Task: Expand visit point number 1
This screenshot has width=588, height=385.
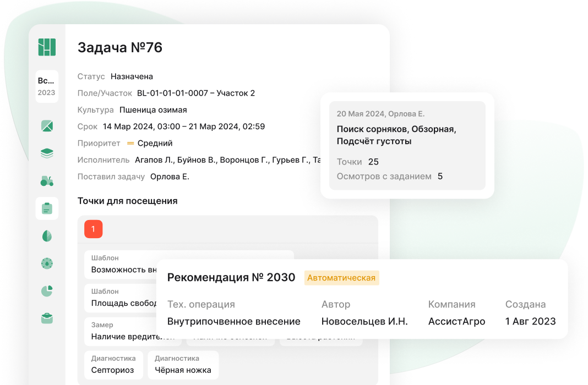Action: (94, 229)
